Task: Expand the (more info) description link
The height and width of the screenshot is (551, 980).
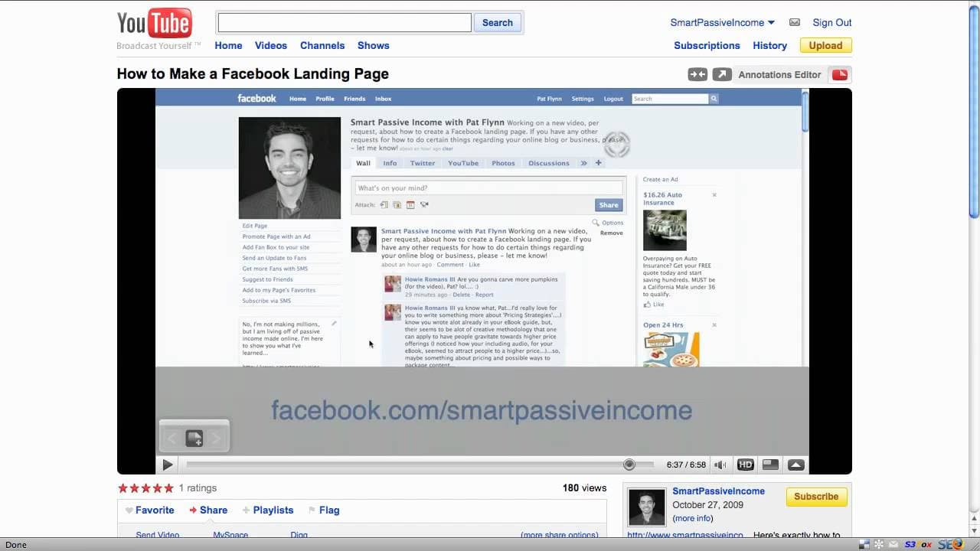Action: coord(693,518)
